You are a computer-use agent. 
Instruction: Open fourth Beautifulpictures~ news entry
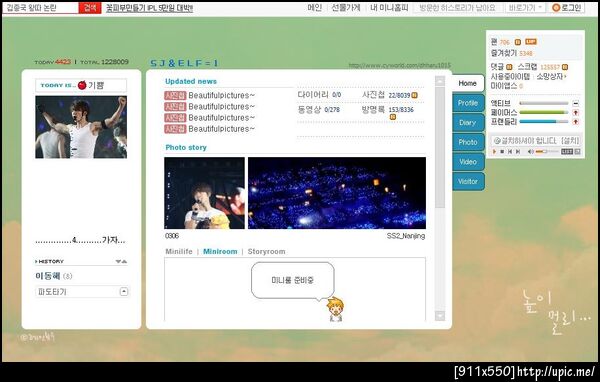(221, 129)
